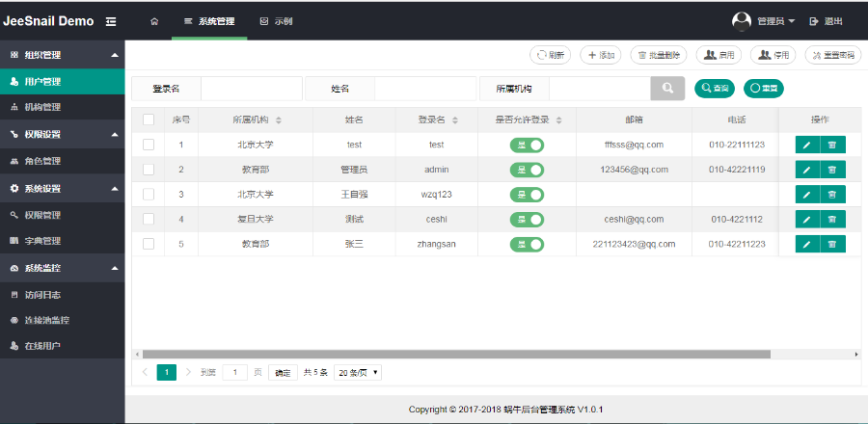The image size is (868, 424).
Task: Toggle login permission for test user
Action: tap(527, 145)
